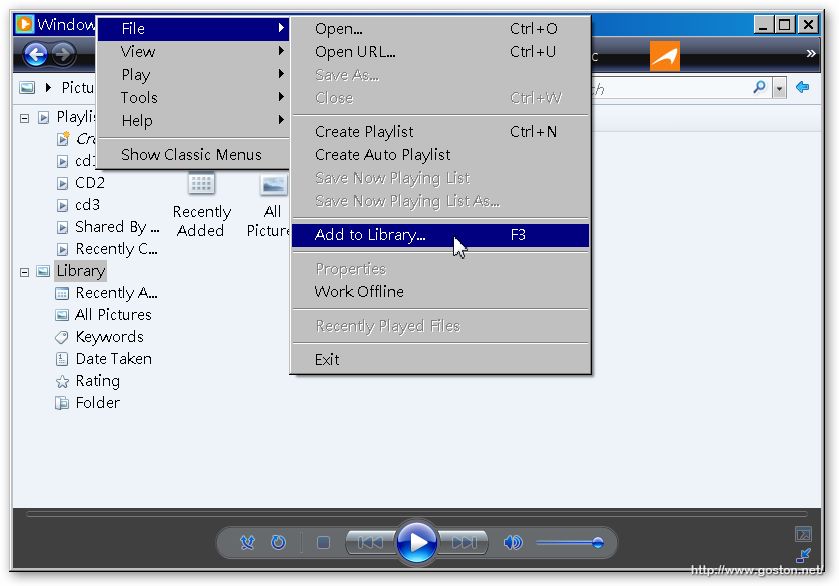Expand the address bar arrow before Pictures

[48, 87]
